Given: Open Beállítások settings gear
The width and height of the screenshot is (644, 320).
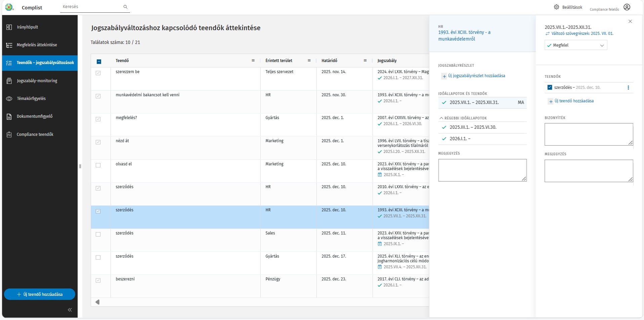Looking at the screenshot, I should pos(557,7).
